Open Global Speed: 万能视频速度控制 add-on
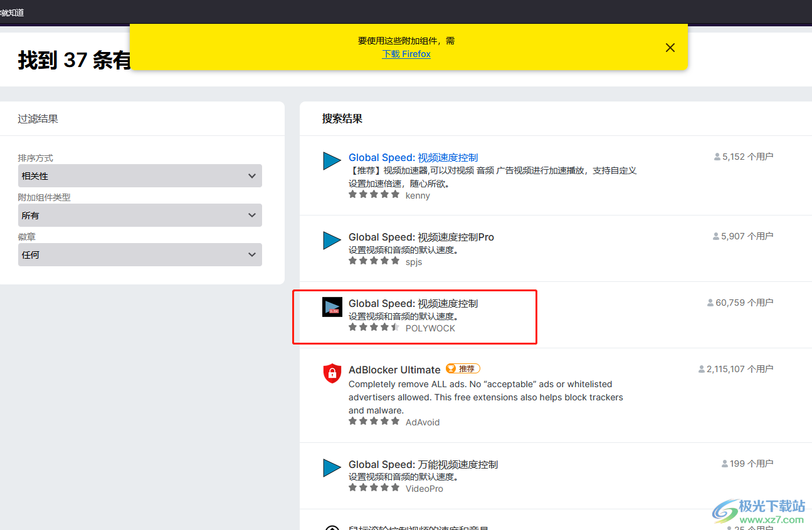This screenshot has width=812, height=530. 423,464
